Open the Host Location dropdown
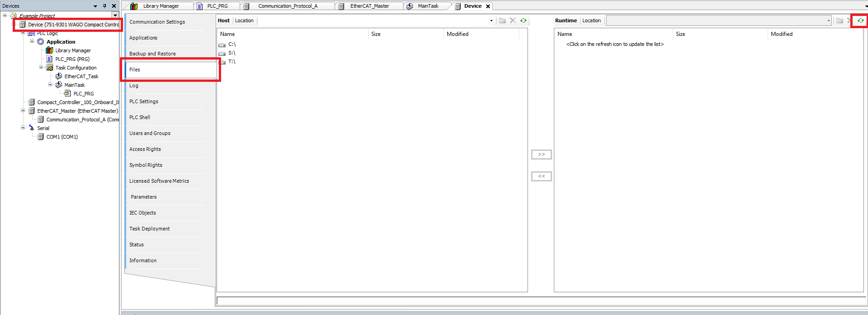 pos(491,20)
